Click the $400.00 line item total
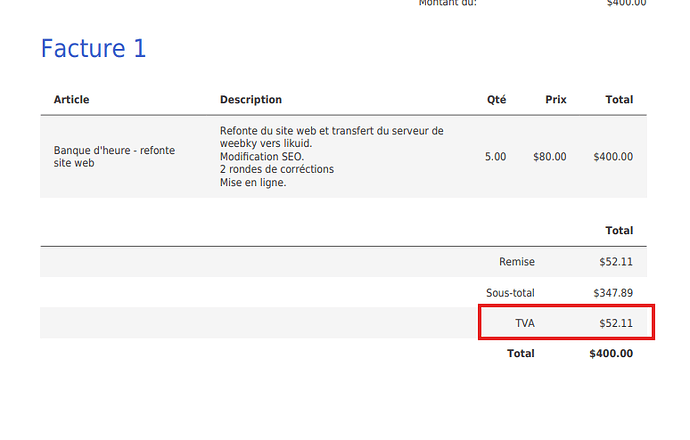Image resolution: width=690 pixels, height=440 pixels. 612,157
